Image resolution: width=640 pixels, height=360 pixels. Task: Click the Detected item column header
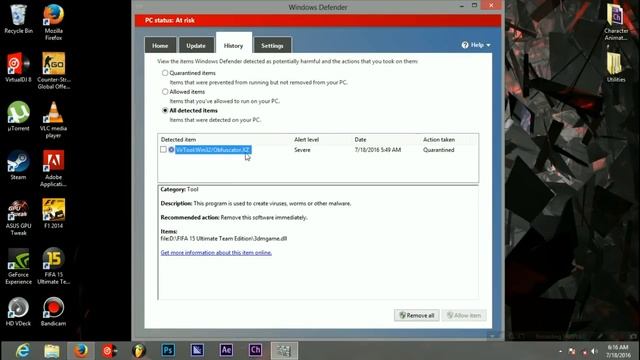pyautogui.click(x=178, y=140)
